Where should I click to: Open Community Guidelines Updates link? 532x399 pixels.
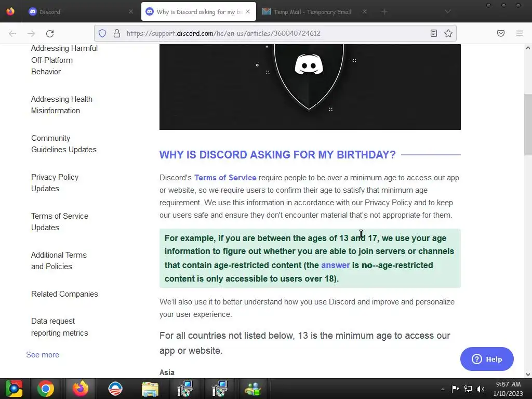point(63,144)
